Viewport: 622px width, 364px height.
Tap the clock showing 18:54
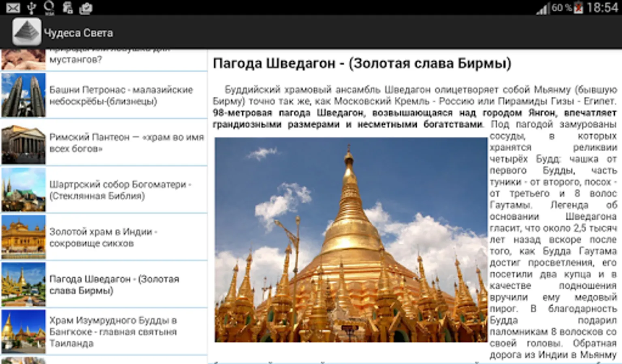602,8
